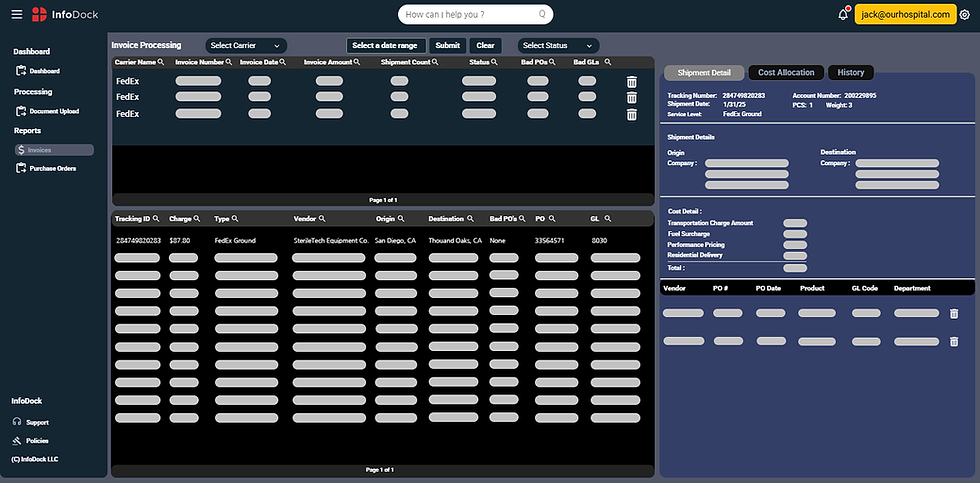Open the settings gear
This screenshot has width=980, height=483.
pyautogui.click(x=964, y=15)
